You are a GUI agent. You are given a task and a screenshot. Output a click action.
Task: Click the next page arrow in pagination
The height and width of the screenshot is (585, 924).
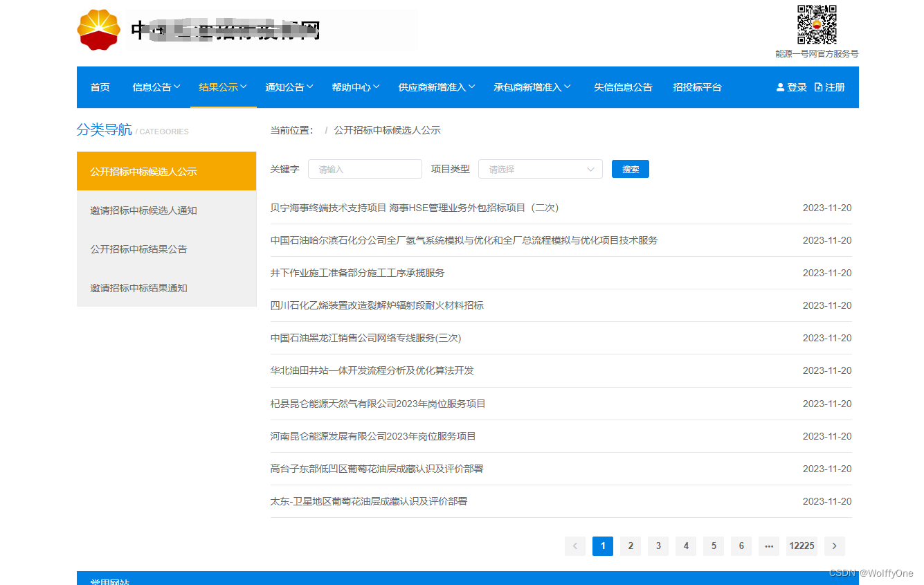tap(834, 546)
